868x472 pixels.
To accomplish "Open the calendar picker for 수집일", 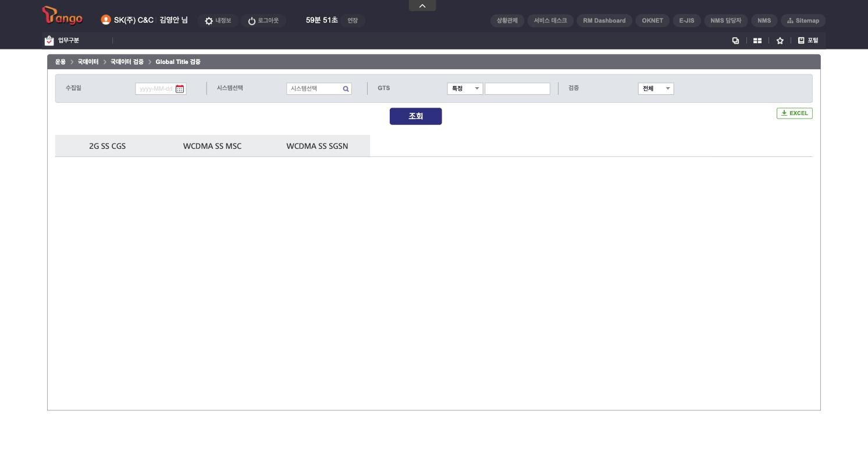I will (x=180, y=89).
